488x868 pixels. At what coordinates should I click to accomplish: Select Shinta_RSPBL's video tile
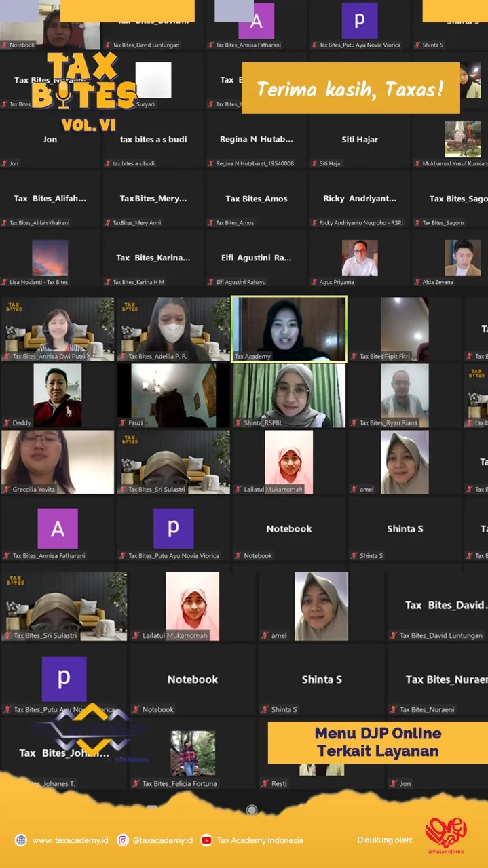point(289,395)
